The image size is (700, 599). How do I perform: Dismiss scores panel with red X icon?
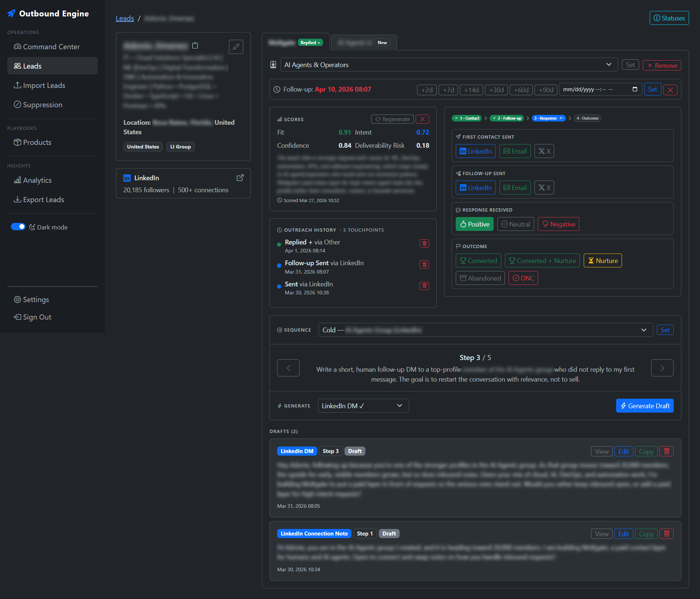click(423, 119)
